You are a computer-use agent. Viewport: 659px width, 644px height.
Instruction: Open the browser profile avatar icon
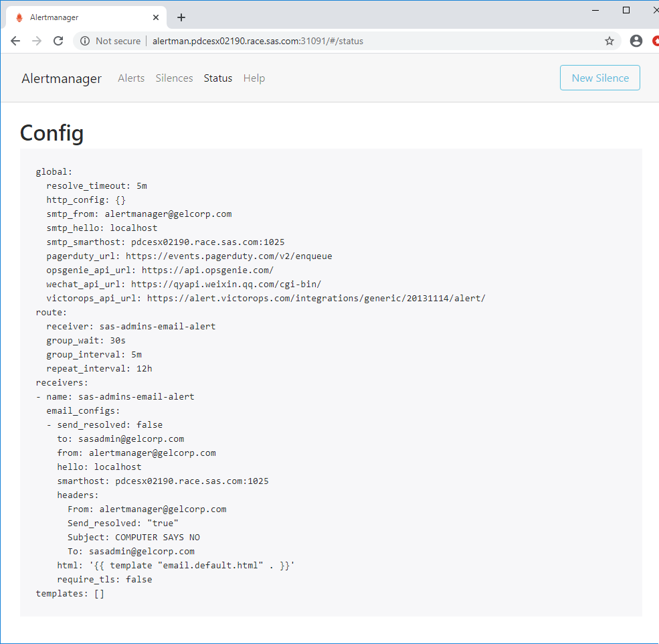[x=636, y=41]
